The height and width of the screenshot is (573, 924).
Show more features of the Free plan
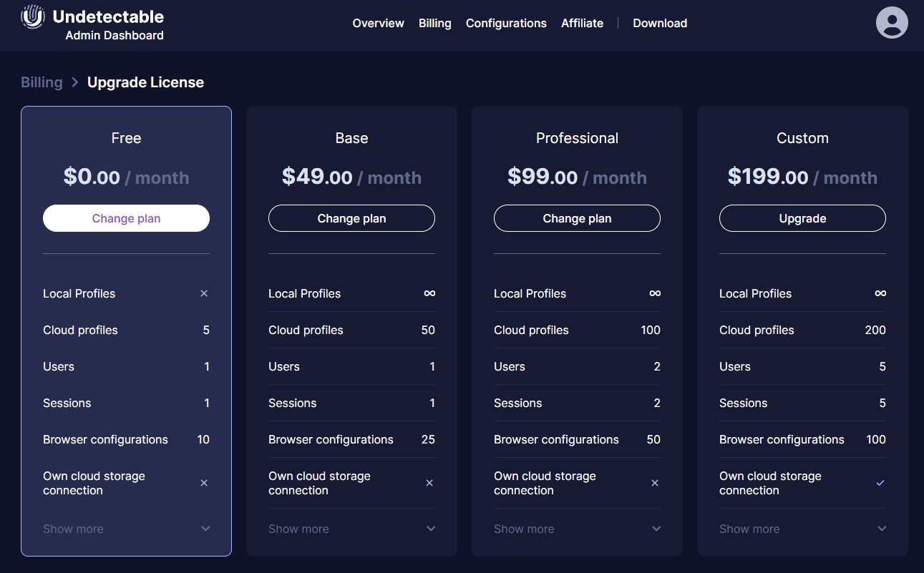(73, 529)
